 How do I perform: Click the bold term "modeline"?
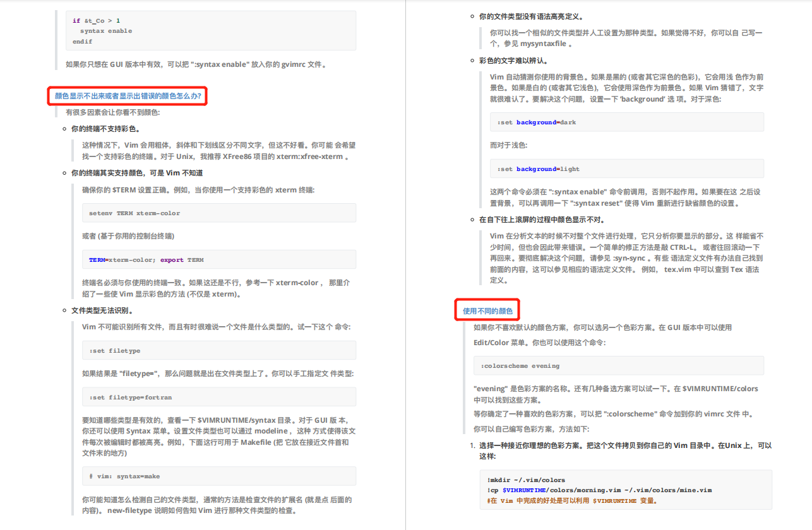tap(271, 432)
